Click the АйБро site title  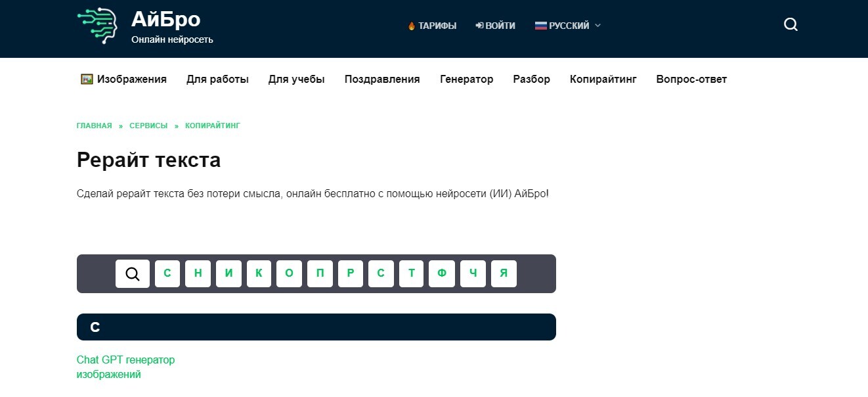click(165, 19)
